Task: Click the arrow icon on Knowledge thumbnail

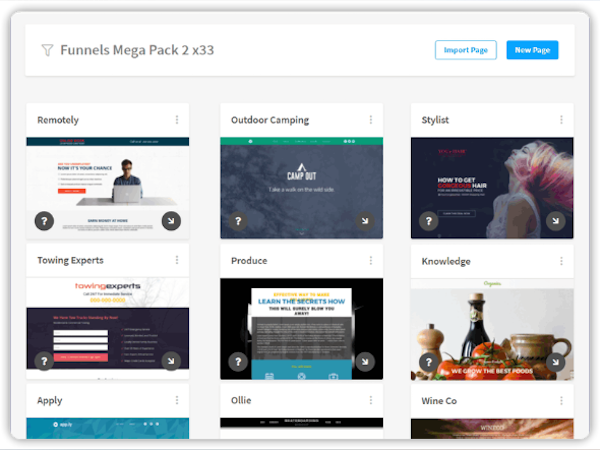Action: click(556, 362)
